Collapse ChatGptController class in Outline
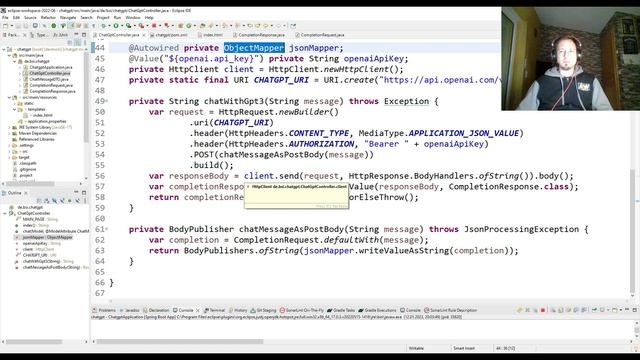The height and width of the screenshot is (360, 640). (x=4, y=213)
